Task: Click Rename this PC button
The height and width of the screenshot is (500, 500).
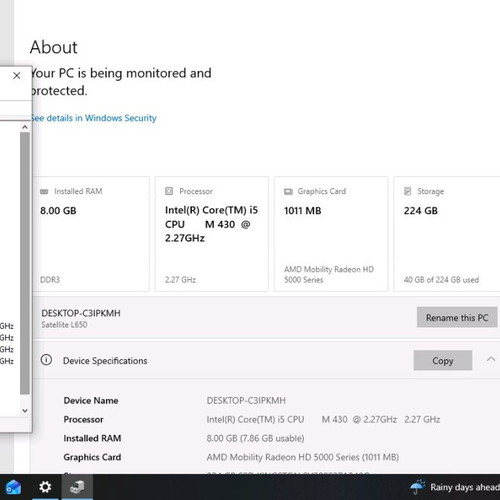Action: (457, 317)
